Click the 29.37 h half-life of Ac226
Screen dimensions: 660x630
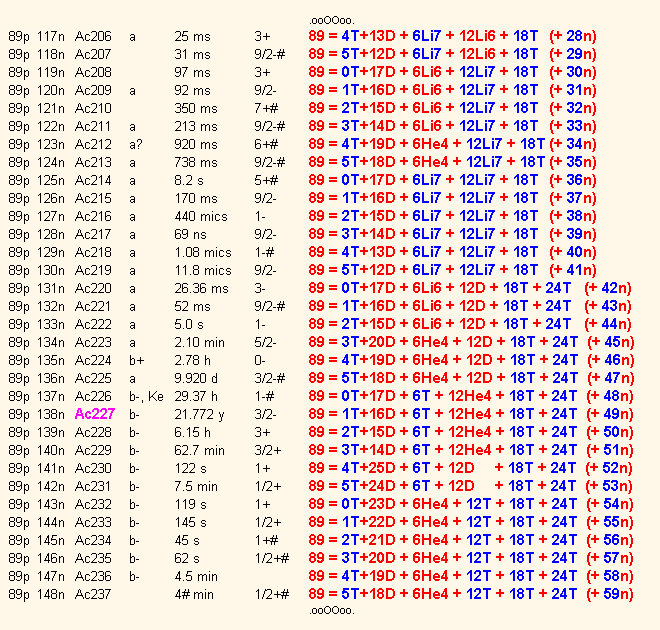tap(196, 396)
